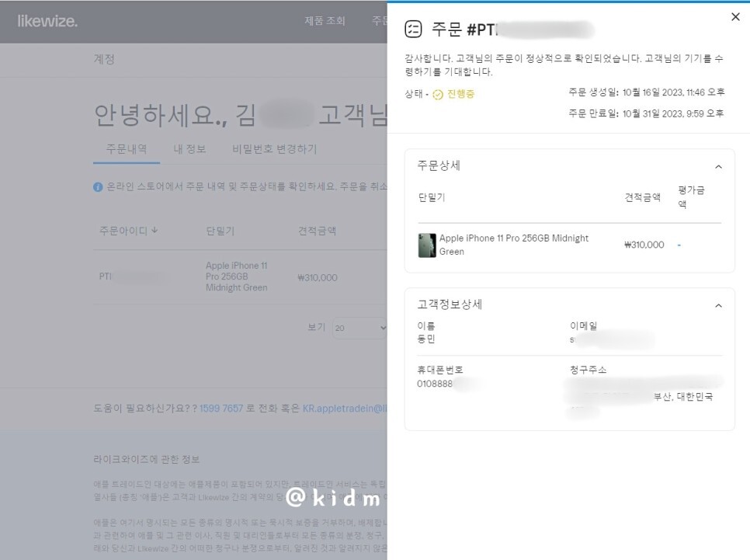Click the 주문 생성일 date line
Image resolution: width=750 pixels, height=560 pixels.
tap(647, 92)
